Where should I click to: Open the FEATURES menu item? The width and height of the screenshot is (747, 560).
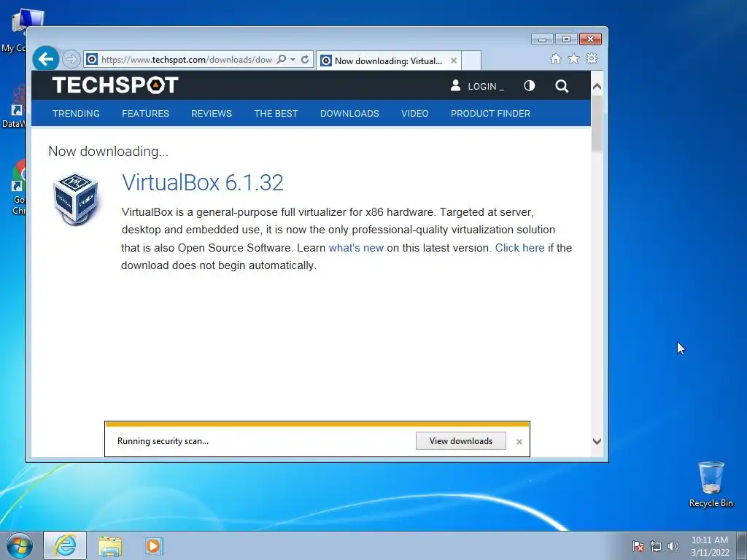pos(145,113)
